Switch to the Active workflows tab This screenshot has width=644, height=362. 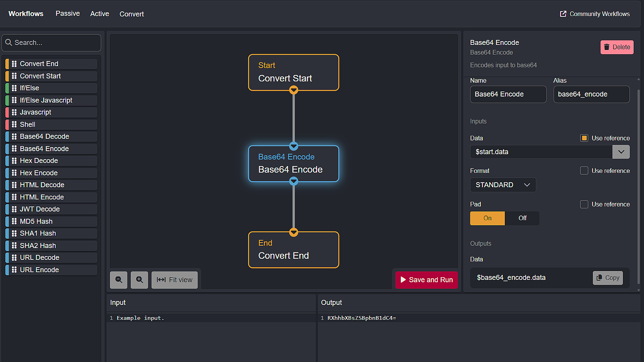(x=100, y=14)
